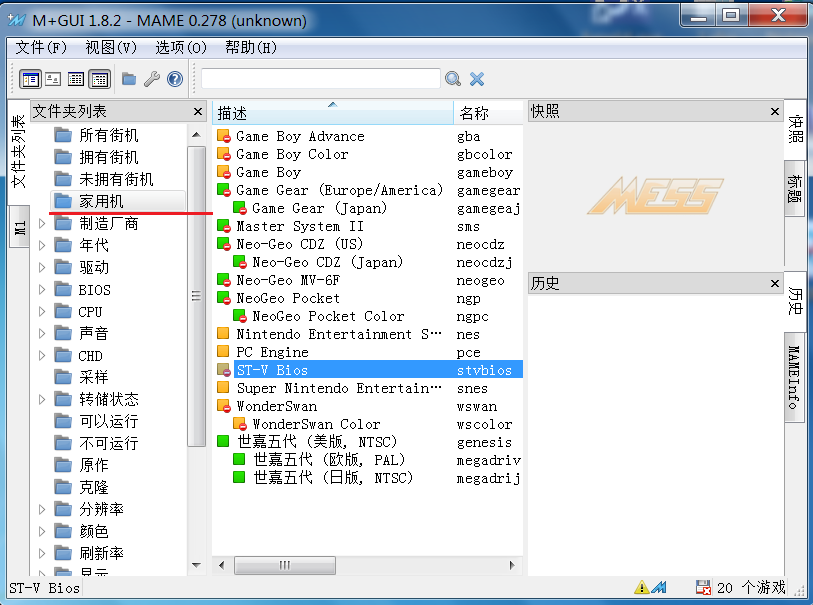The width and height of the screenshot is (813, 605).
Task: Open the 文件(F) menu
Action: (x=41, y=48)
